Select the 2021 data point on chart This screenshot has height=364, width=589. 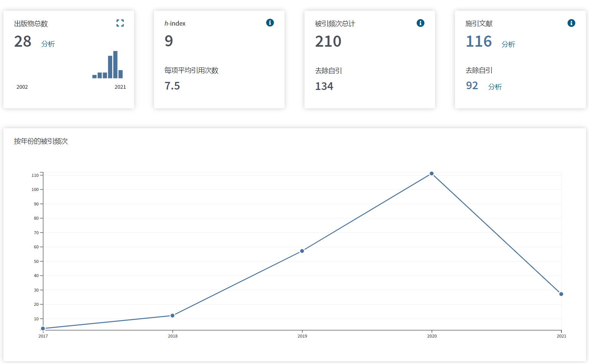pos(561,294)
